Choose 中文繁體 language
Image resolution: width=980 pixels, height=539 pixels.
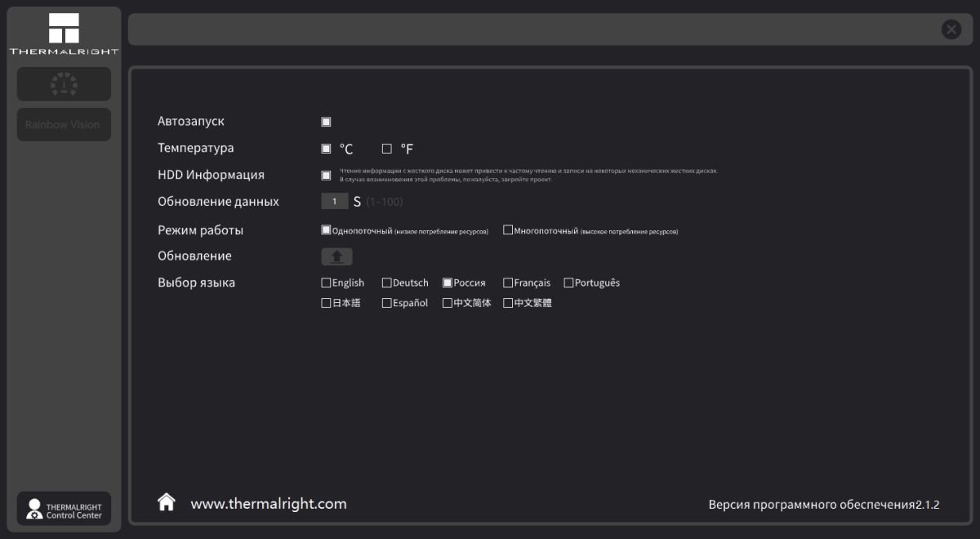pos(508,303)
